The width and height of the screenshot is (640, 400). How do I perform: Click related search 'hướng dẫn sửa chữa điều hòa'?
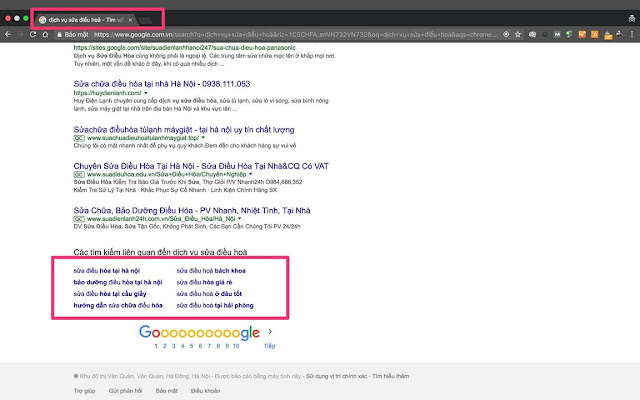[x=118, y=305]
